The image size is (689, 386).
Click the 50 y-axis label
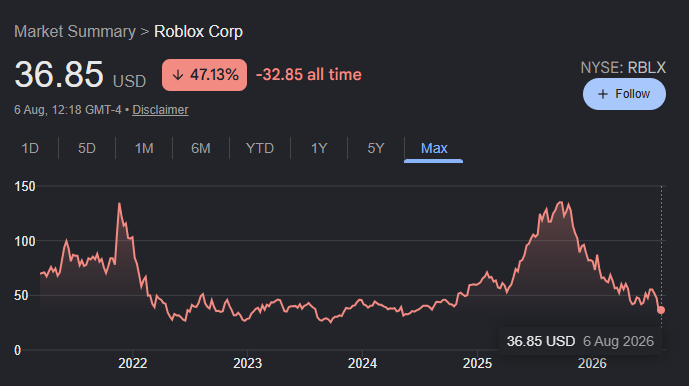[x=21, y=295]
